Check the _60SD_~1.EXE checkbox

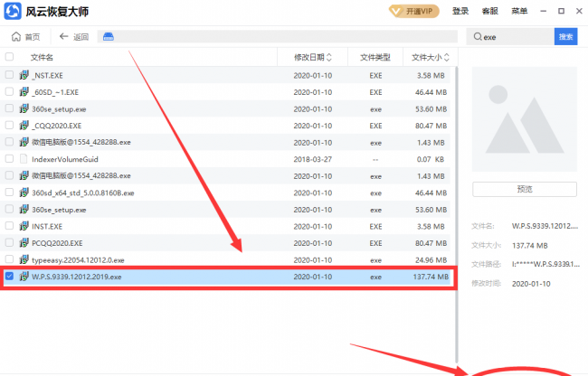click(9, 91)
